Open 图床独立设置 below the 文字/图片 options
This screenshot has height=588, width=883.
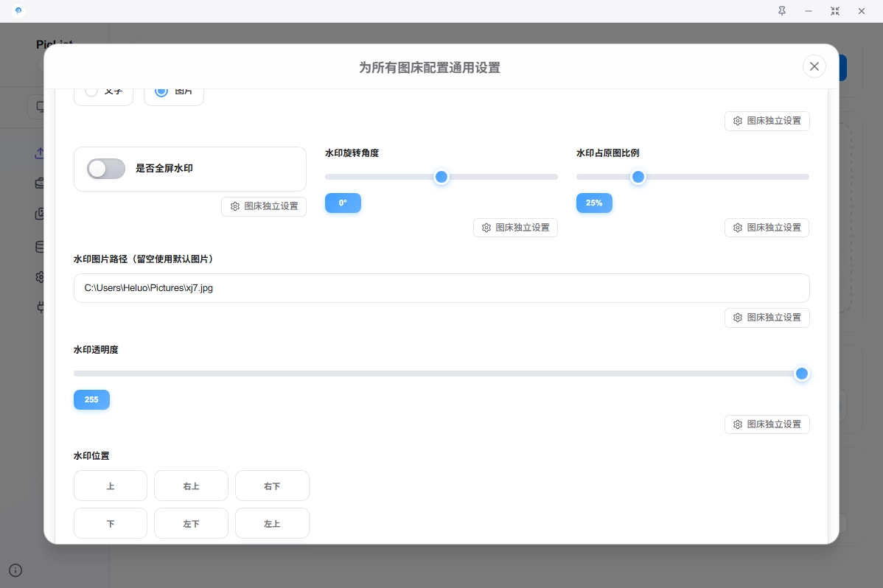[x=767, y=121]
